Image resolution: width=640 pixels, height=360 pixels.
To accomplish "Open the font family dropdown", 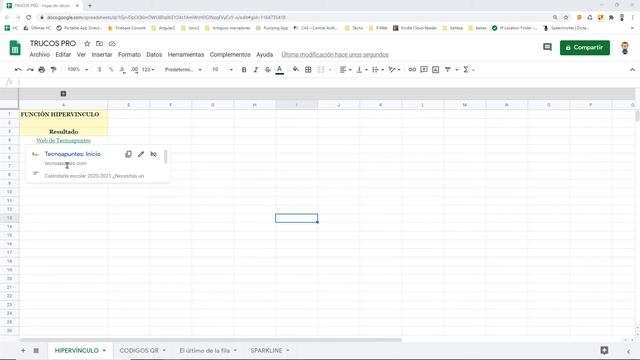I will point(183,70).
